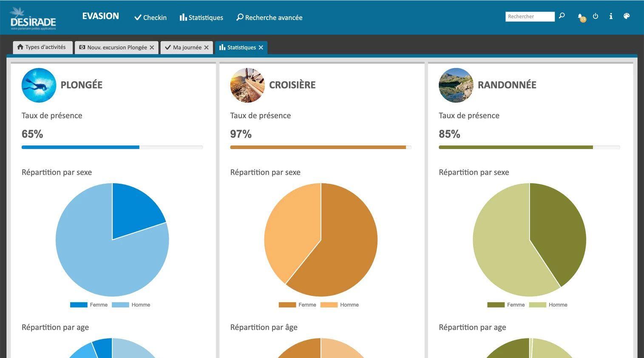The width and height of the screenshot is (644, 358).
Task: Toggle Femme legend in Randonnée chart
Action: tap(506, 305)
